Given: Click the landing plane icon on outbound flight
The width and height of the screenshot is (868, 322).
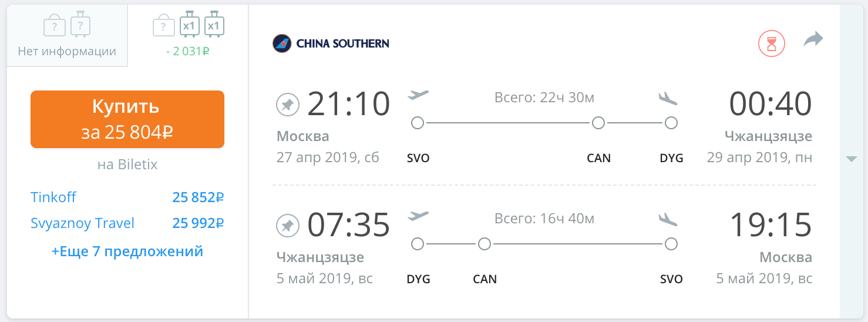Looking at the screenshot, I should tap(668, 98).
